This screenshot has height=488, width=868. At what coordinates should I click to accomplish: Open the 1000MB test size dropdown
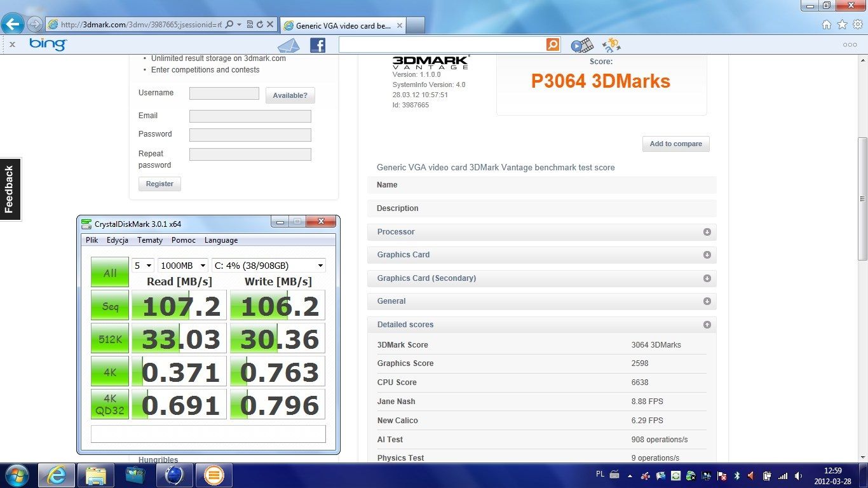click(183, 266)
